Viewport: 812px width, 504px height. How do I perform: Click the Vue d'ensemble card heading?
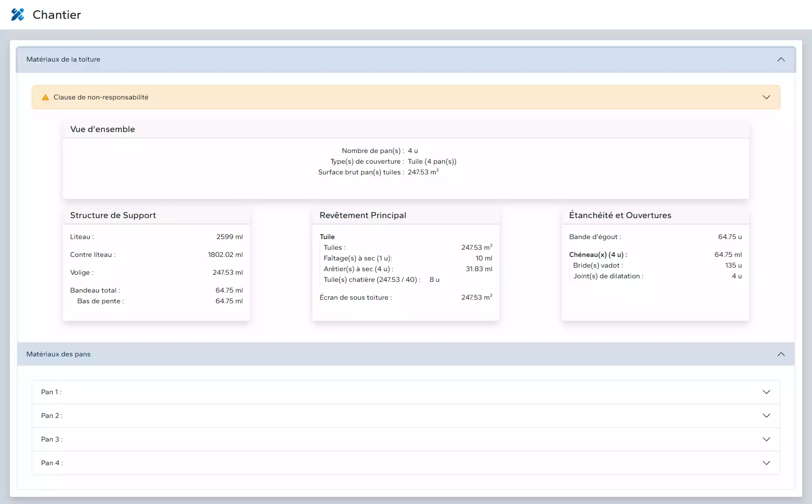point(102,129)
